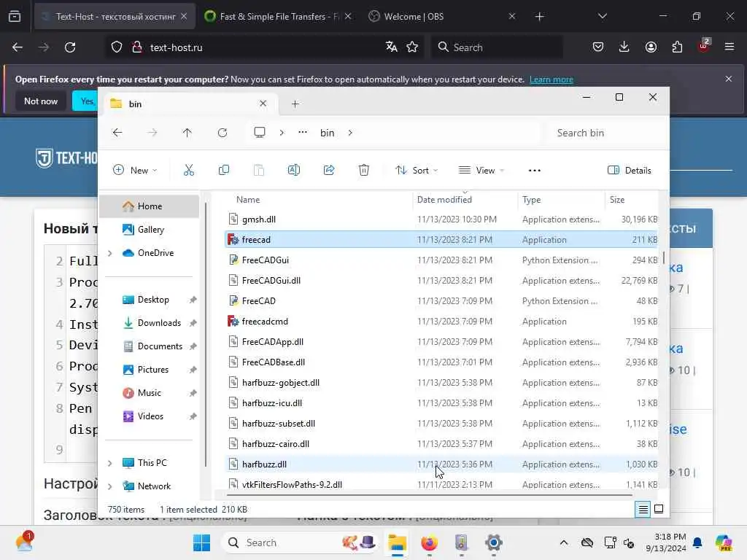Open Home in Explorer sidebar
This screenshot has width=747, height=560.
point(150,206)
